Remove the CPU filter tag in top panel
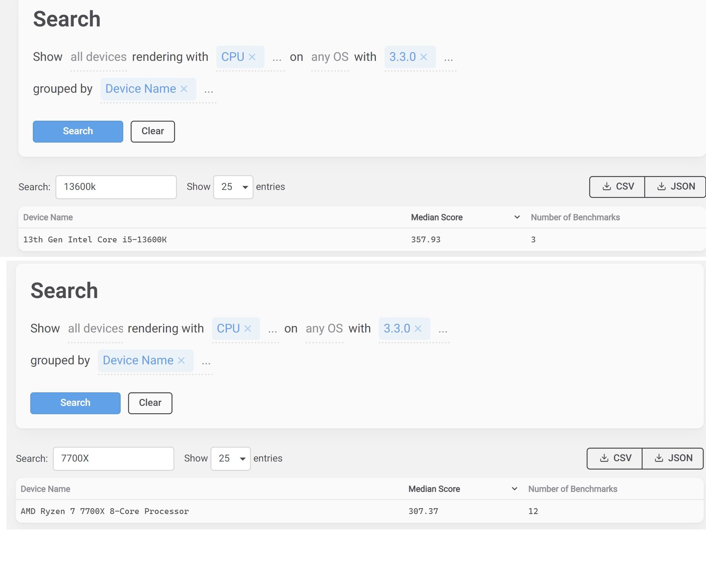Image resolution: width=706 pixels, height=588 pixels. [x=252, y=57]
